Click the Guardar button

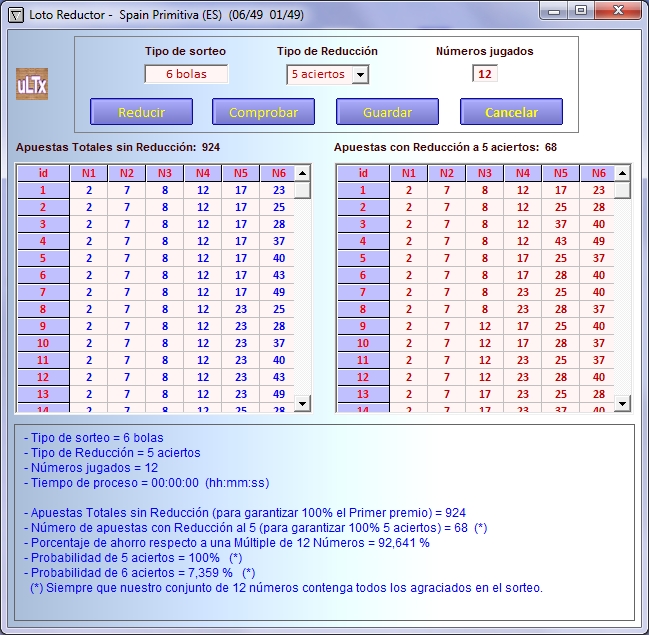coord(387,112)
